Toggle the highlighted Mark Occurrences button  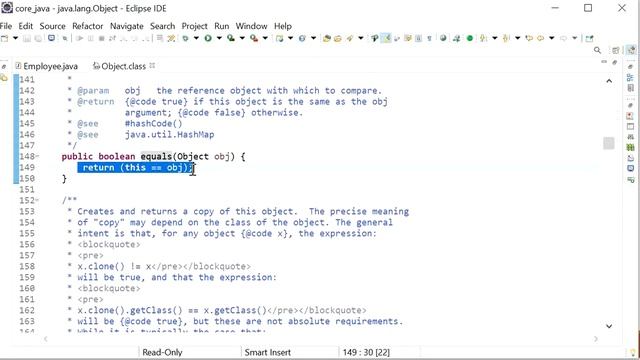pos(386,38)
